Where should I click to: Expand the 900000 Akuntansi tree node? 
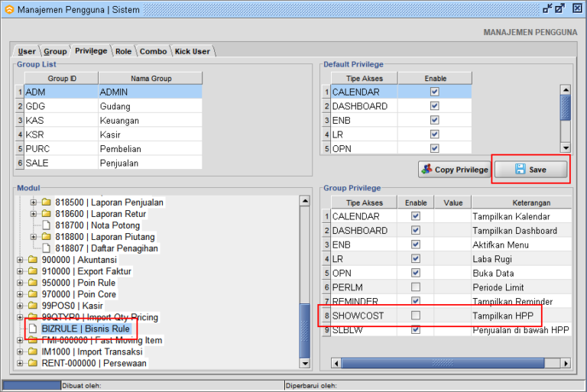coord(20,260)
